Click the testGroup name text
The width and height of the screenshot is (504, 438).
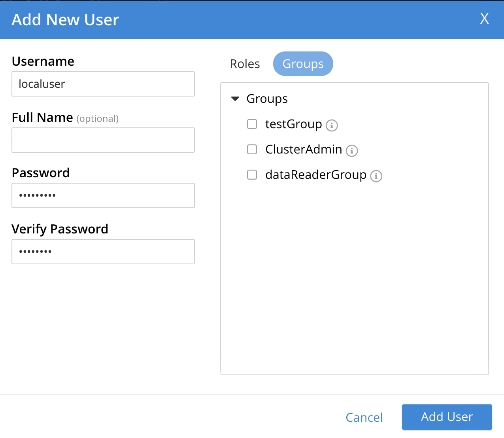(293, 124)
